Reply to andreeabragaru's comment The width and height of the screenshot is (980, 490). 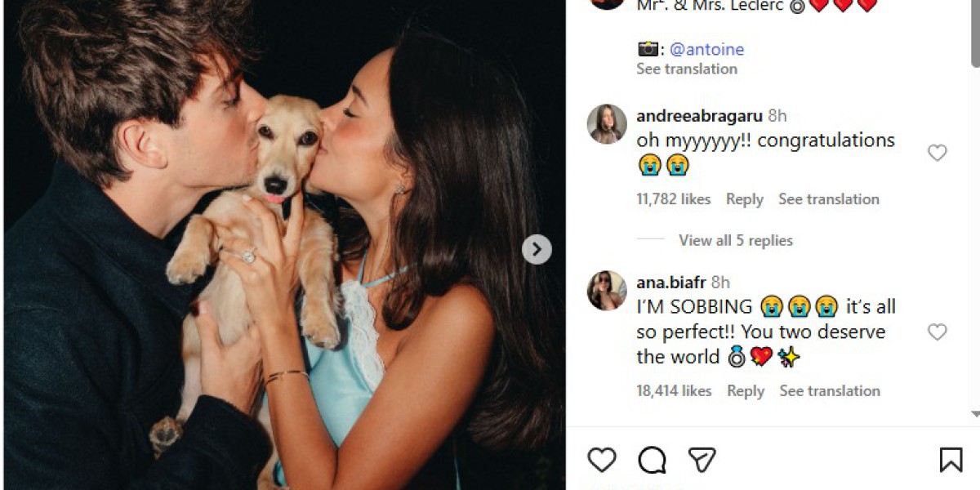(x=744, y=199)
